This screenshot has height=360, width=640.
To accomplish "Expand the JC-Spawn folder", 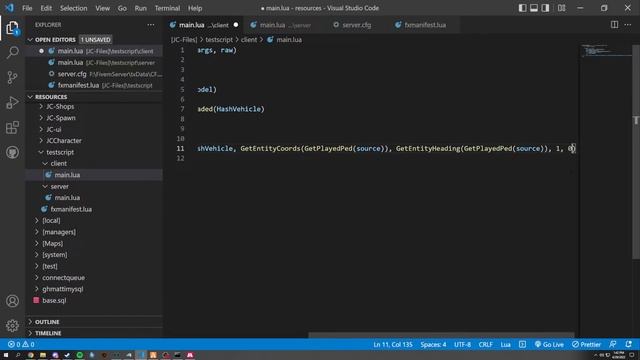I will [60, 118].
